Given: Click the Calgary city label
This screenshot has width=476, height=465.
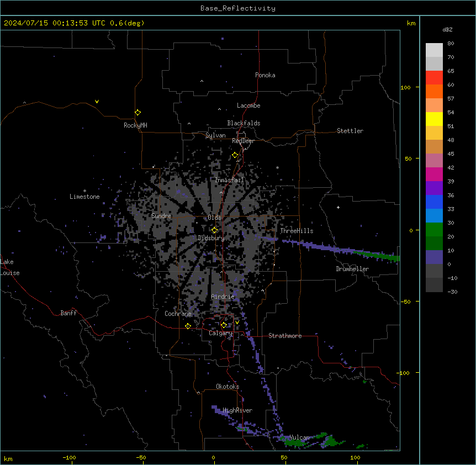Looking at the screenshot, I should click(221, 333).
